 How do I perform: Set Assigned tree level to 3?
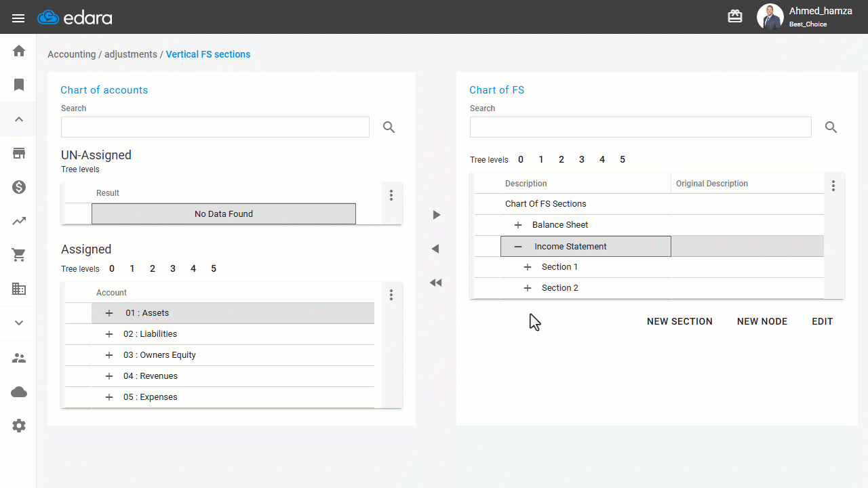[x=173, y=268]
